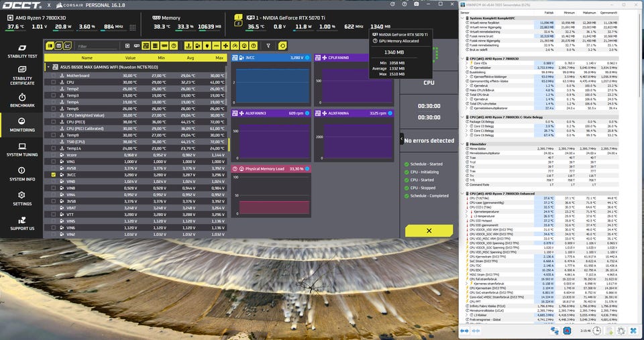Viewport: 644px width, 340px height.
Task: Click the HWiNFO clock reset timer icon
Action: point(596,331)
